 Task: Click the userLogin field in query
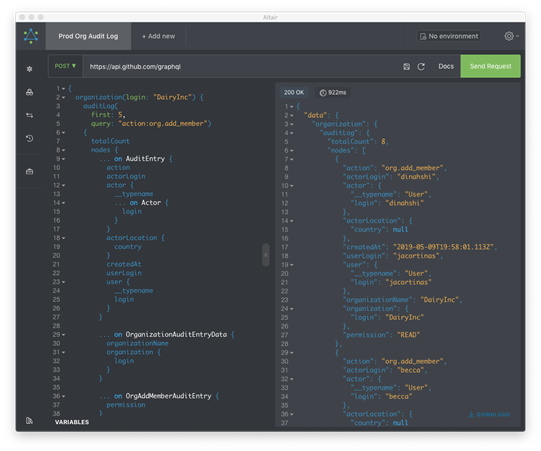(x=124, y=273)
